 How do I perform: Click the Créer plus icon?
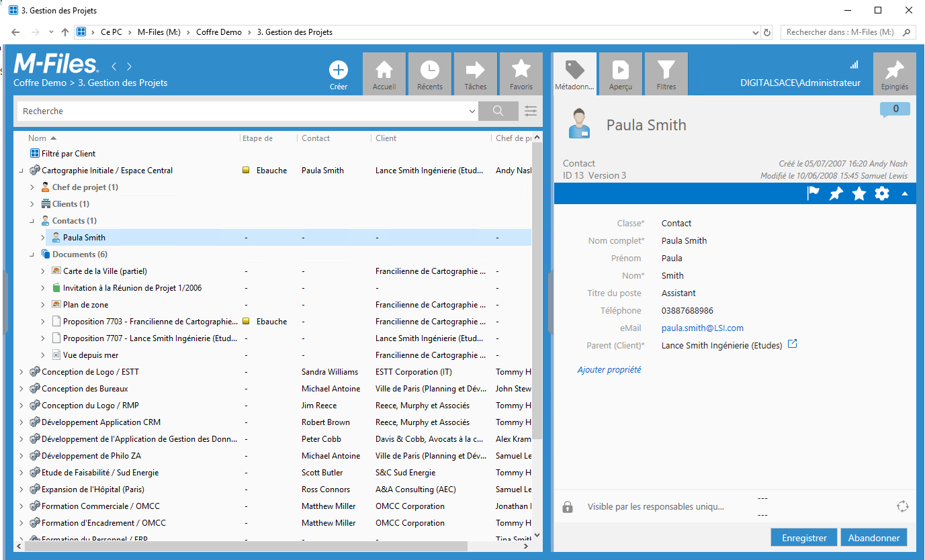coord(339,70)
